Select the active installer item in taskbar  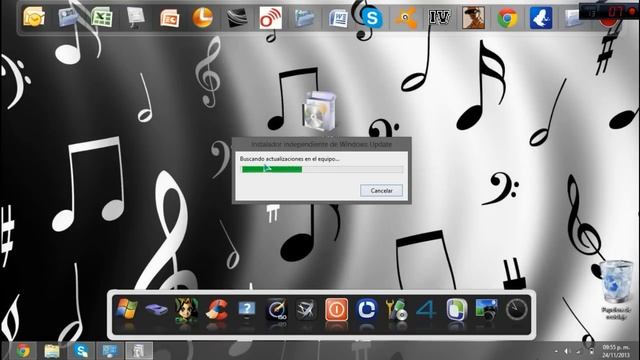[139, 351]
